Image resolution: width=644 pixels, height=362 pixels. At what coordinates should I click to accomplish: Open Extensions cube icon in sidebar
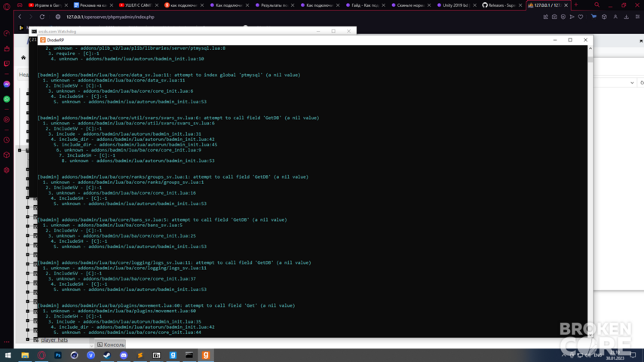click(x=7, y=155)
